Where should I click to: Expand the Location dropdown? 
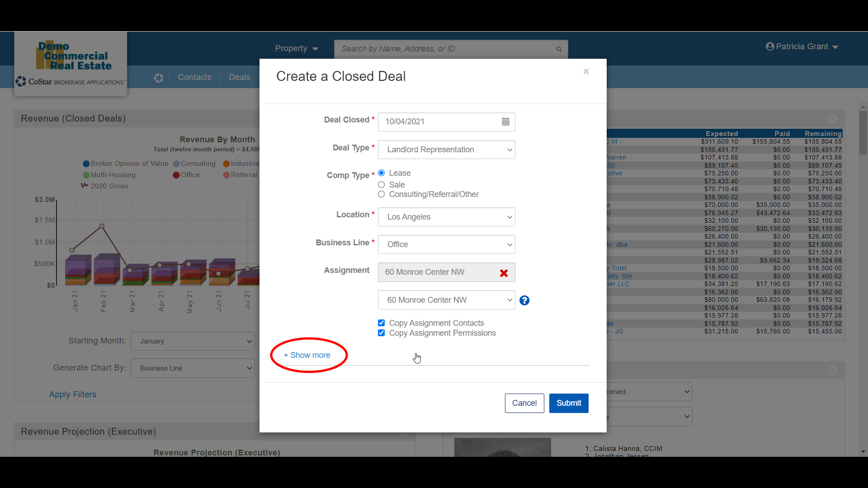click(x=446, y=217)
